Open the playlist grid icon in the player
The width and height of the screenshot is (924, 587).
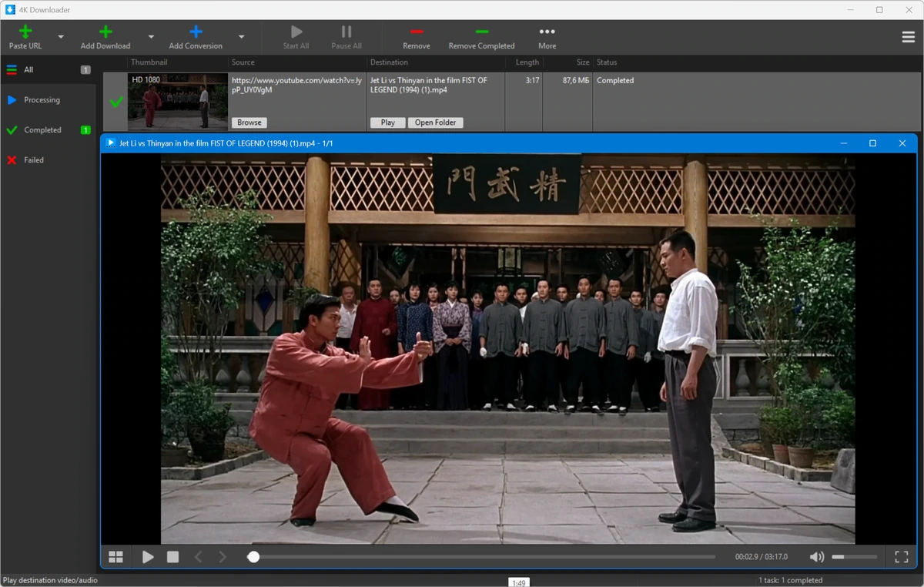[x=115, y=557]
